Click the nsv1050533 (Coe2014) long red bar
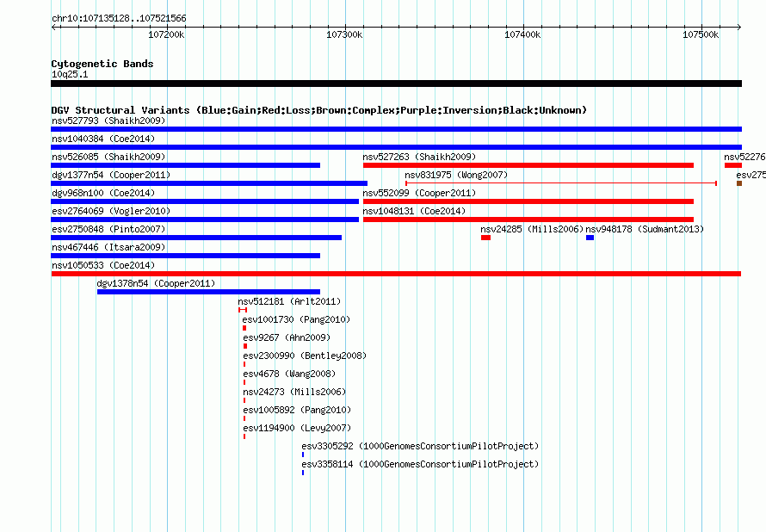This screenshot has height=532, width=766. pos(396,274)
